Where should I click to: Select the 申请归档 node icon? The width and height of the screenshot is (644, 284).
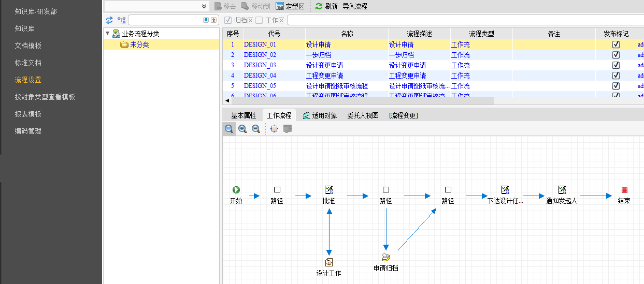(385, 257)
